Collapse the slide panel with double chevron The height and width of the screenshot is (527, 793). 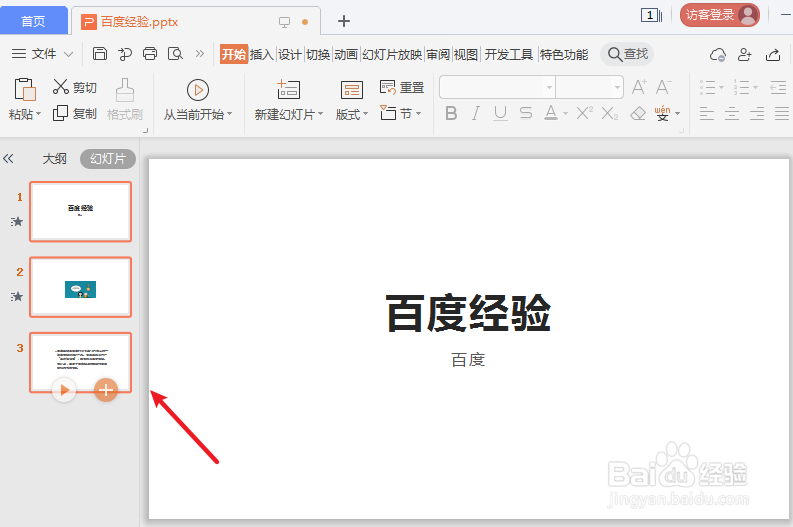pyautogui.click(x=8, y=159)
